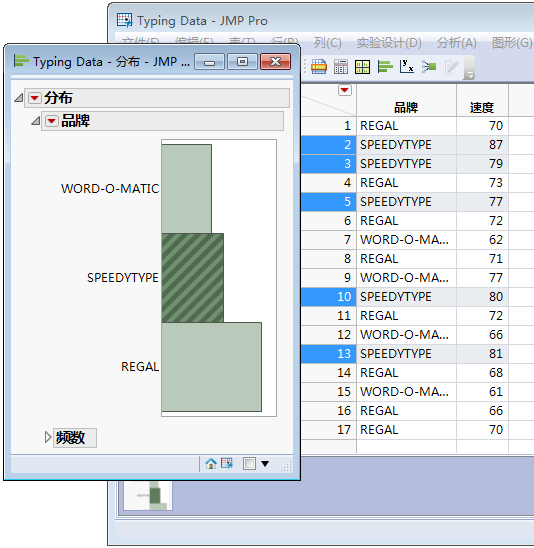Toggle the checkbox in distribution status bar
The height and width of the screenshot is (548, 534).
249,464
